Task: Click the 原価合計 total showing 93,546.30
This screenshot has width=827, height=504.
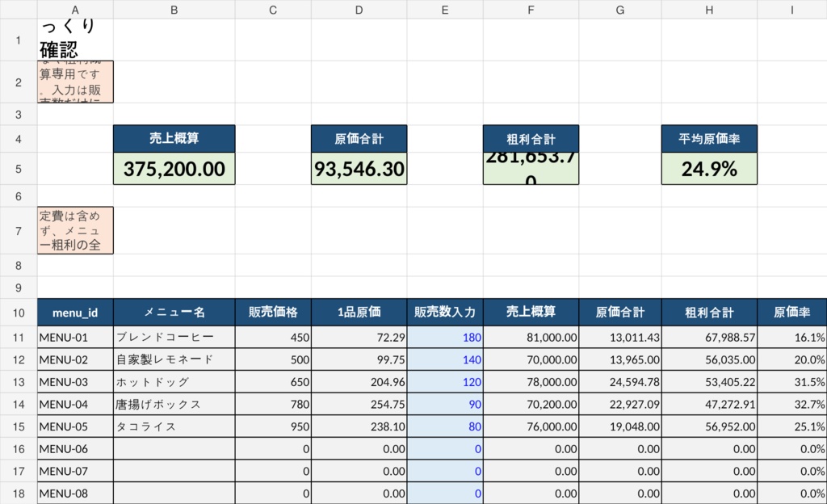Action: [x=359, y=168]
